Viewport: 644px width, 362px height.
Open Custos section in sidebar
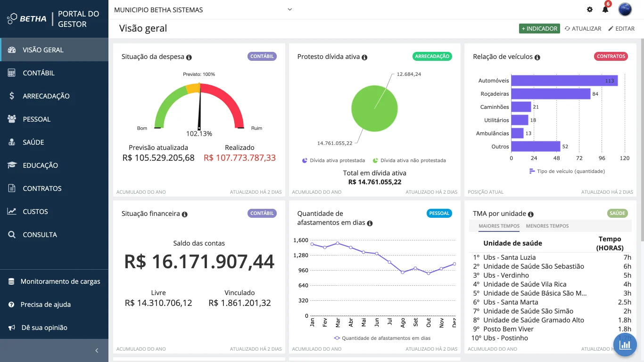click(54, 211)
